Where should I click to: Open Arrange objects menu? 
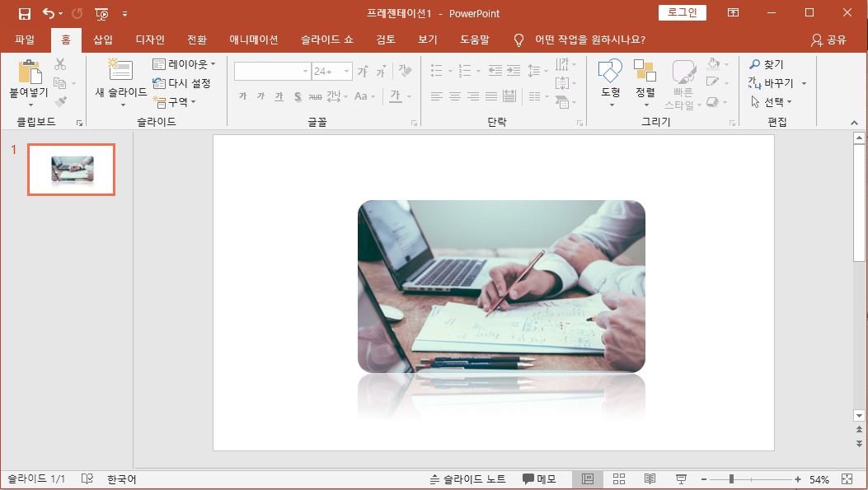point(645,83)
